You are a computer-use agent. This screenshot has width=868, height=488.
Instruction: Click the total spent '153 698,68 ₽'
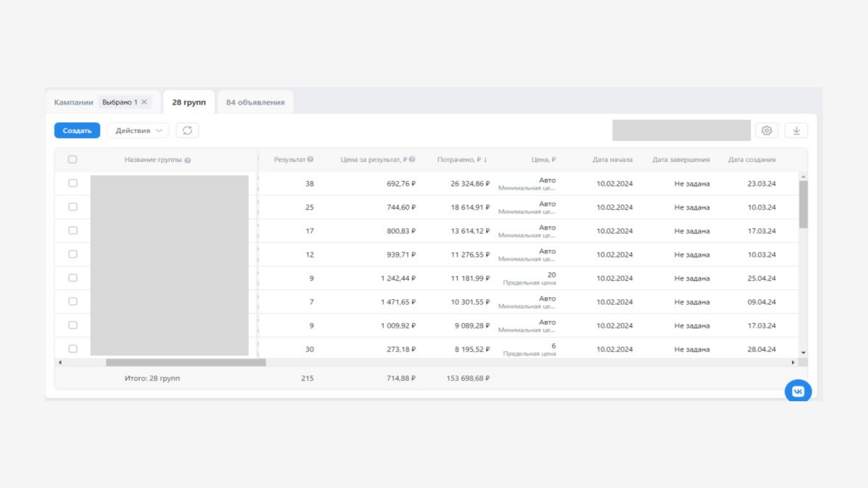pos(468,379)
